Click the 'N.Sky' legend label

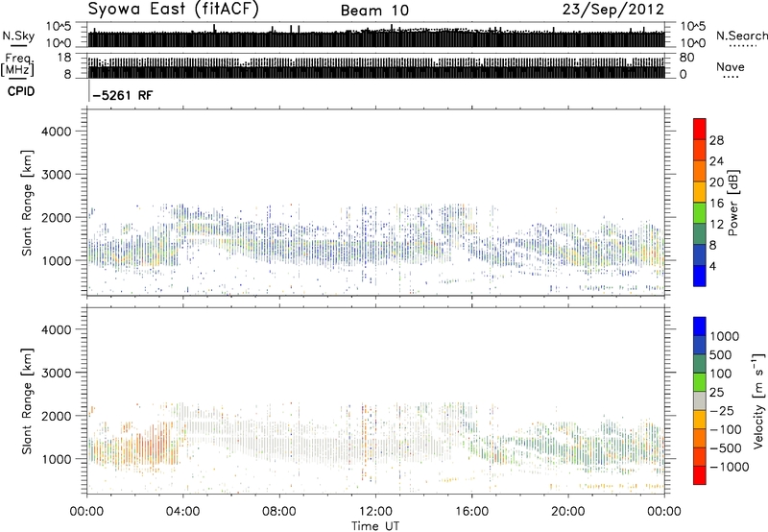click(18, 36)
